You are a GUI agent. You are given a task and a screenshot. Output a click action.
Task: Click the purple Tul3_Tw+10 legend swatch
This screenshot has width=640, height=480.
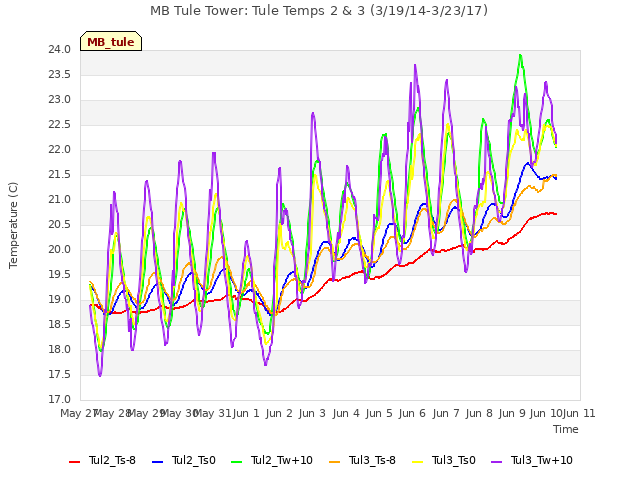[x=496, y=462]
